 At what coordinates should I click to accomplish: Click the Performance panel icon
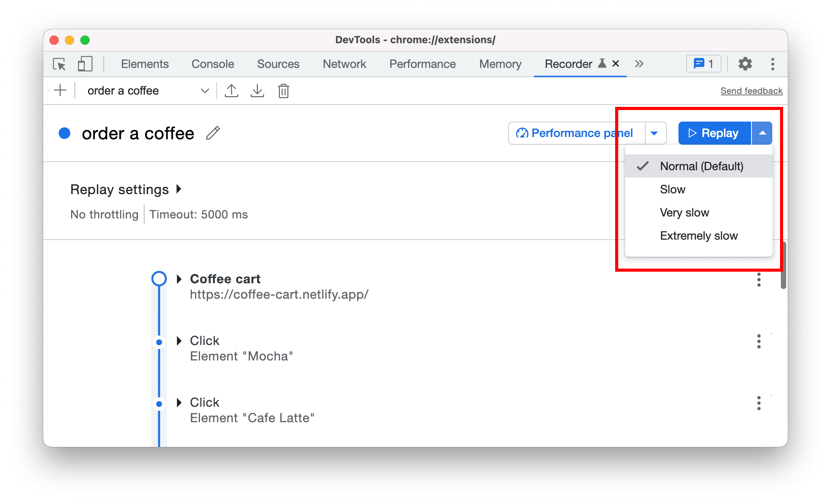point(522,132)
